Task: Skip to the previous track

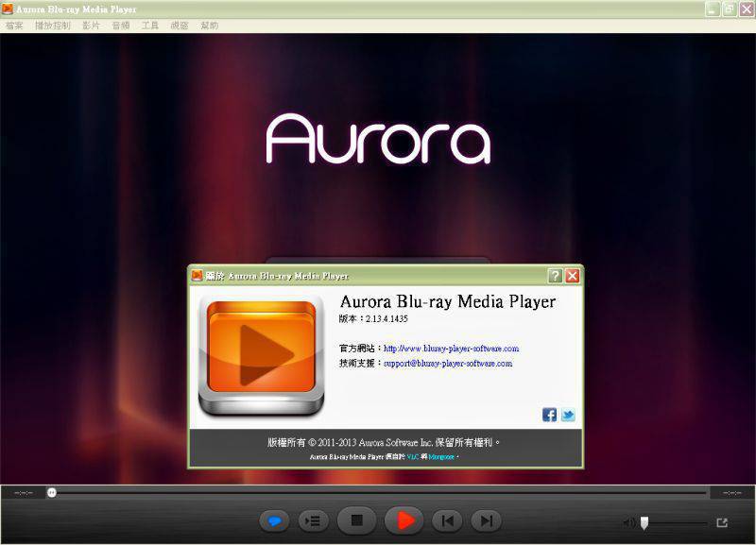Action: (x=447, y=520)
